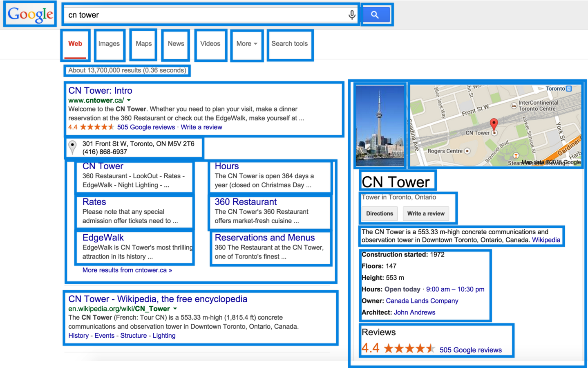Open the "Canada Lands Company" owner link
This screenshot has height=368, width=588.
click(422, 301)
